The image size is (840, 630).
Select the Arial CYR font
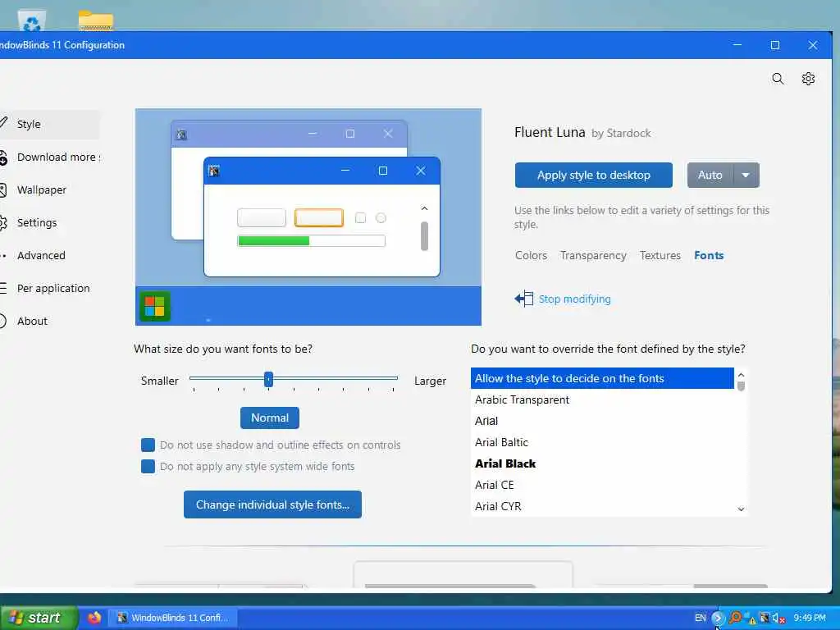point(602,506)
